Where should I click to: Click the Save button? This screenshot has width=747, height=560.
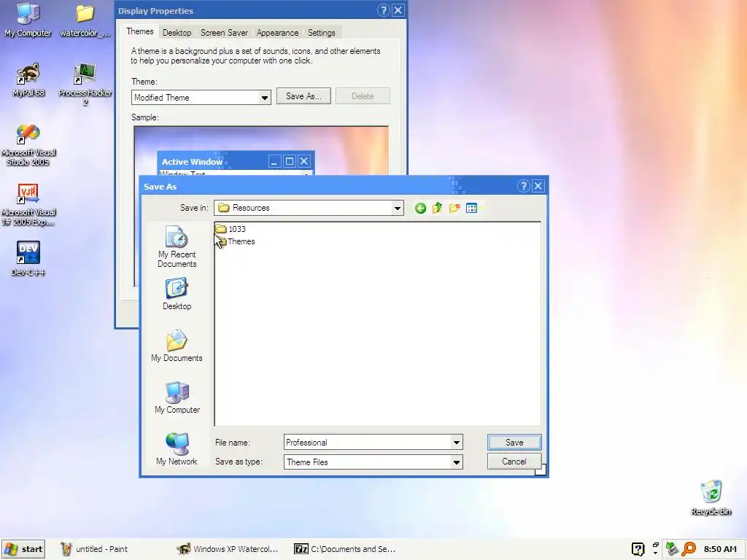[514, 443]
